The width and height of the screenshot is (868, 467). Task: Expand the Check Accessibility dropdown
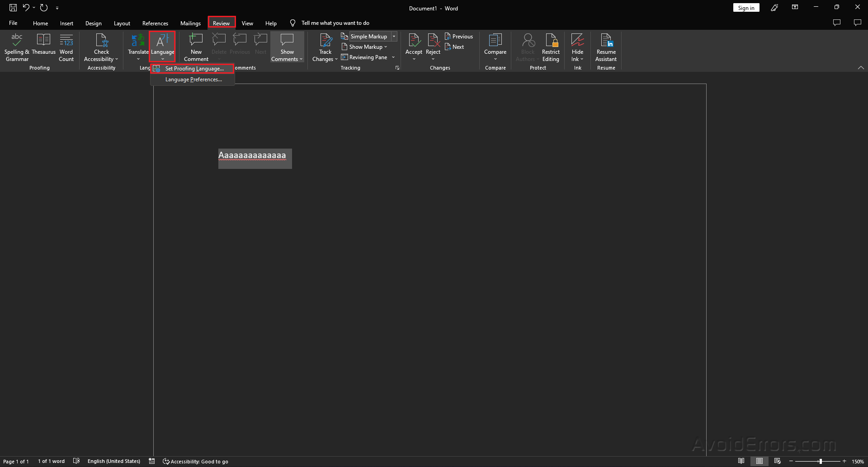point(101,59)
